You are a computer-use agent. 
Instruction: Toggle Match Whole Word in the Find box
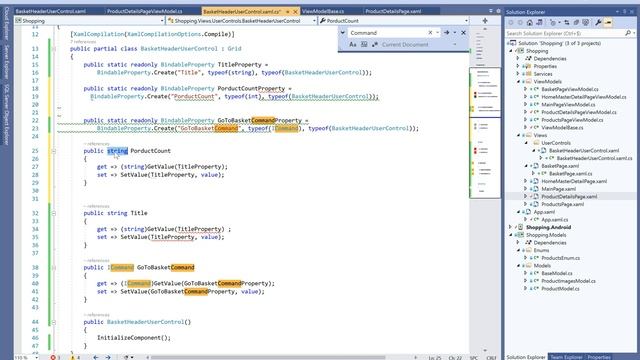coord(364,44)
